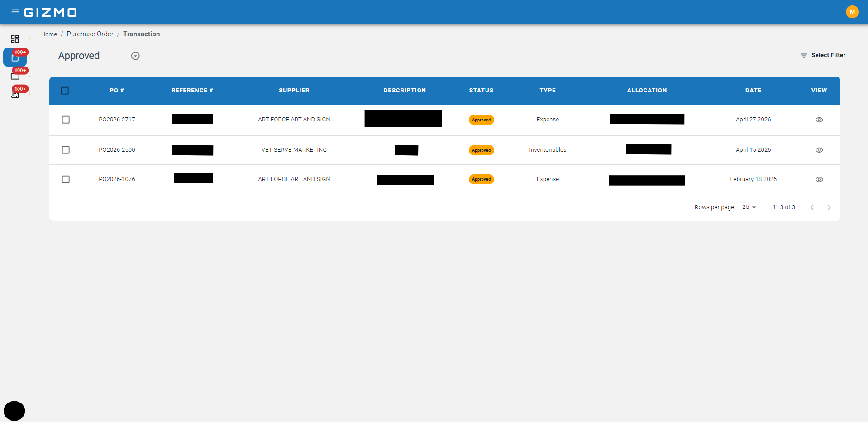Sort by DESCRIPTION column header

(405, 91)
